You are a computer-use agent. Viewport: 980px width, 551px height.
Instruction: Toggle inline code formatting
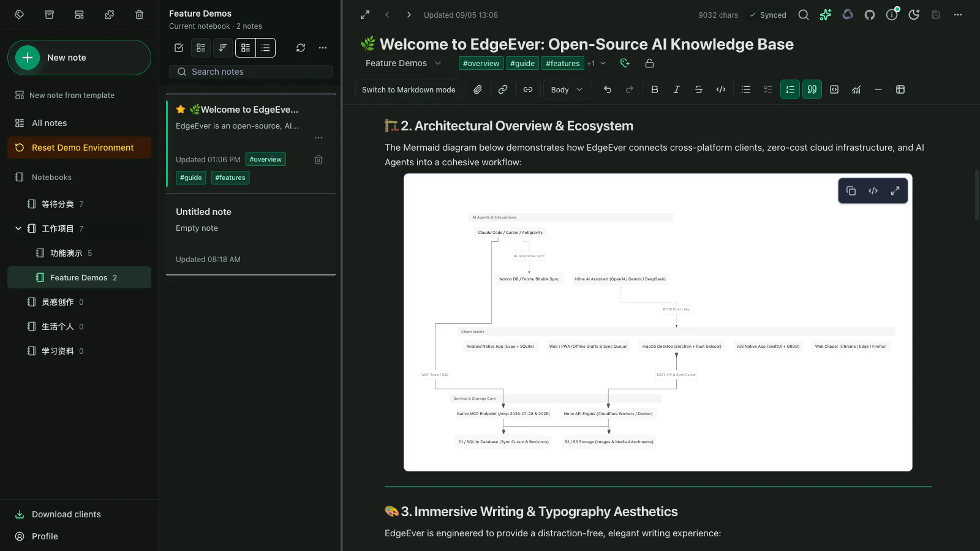click(721, 89)
